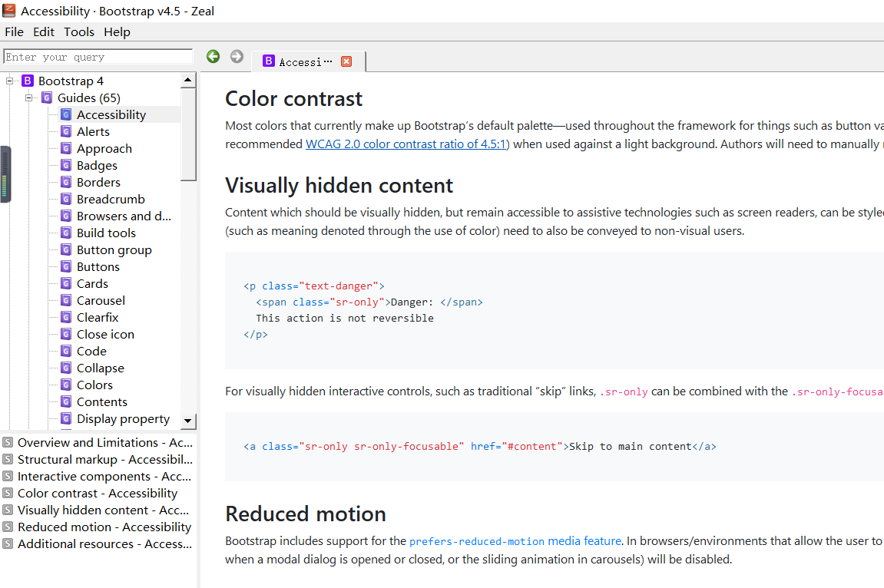Image resolution: width=884 pixels, height=588 pixels.
Task: Click section icon beside Structural markup
Action: tap(8, 459)
